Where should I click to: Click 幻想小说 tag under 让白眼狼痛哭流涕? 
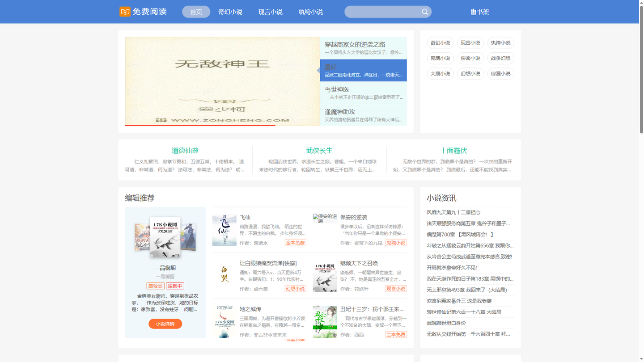pos(295,289)
